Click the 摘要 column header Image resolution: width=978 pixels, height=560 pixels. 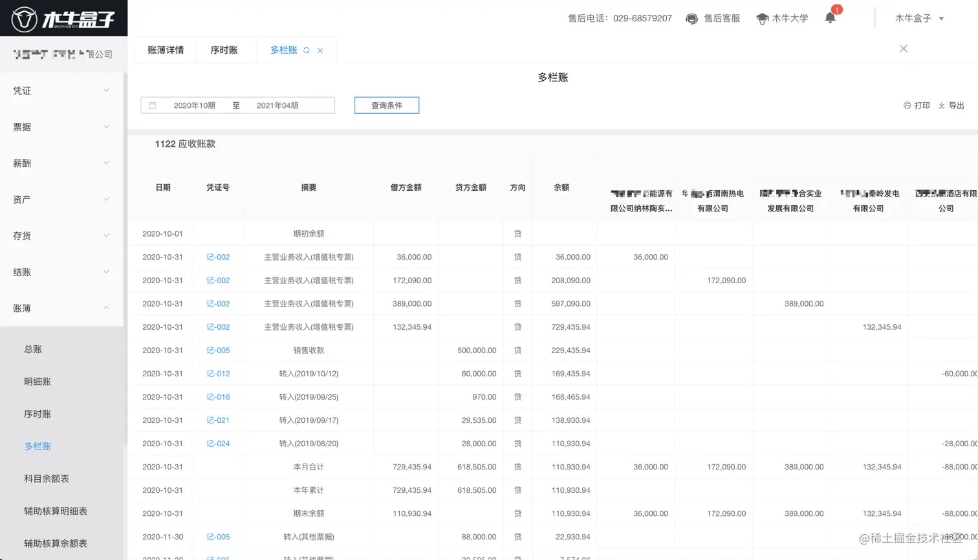pos(309,188)
